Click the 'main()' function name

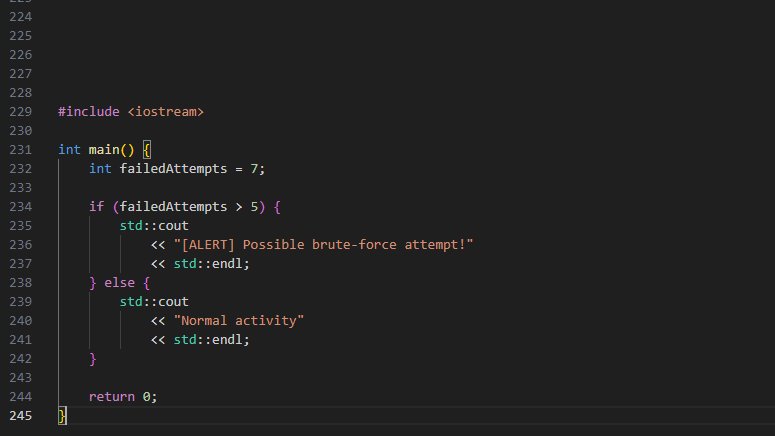point(111,150)
